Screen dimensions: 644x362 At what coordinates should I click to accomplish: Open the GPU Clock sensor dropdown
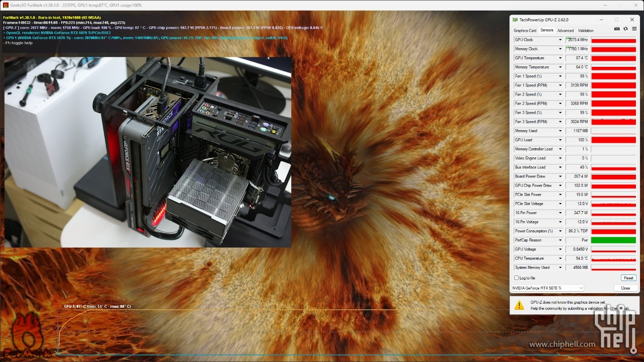click(x=560, y=40)
